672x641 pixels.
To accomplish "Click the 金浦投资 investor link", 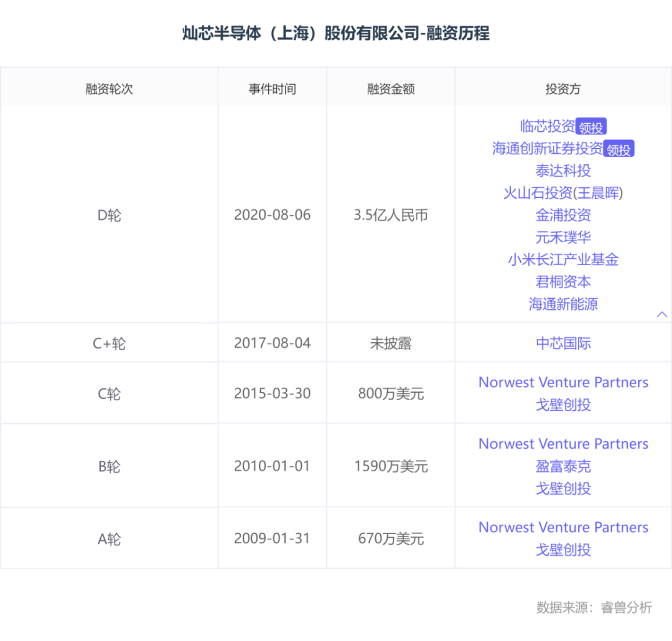I will pos(562,215).
